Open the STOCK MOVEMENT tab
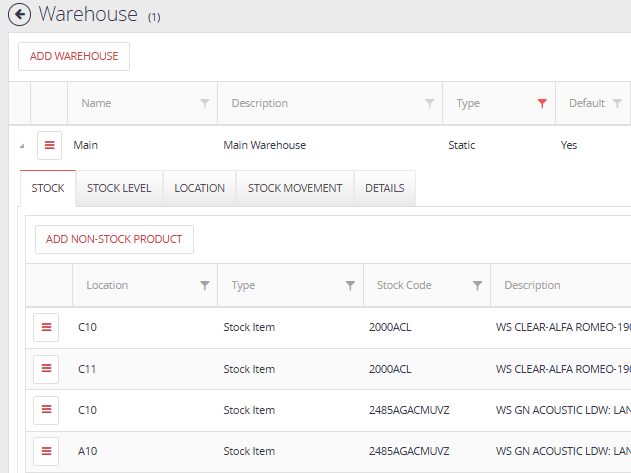The height and width of the screenshot is (473, 631). point(295,188)
